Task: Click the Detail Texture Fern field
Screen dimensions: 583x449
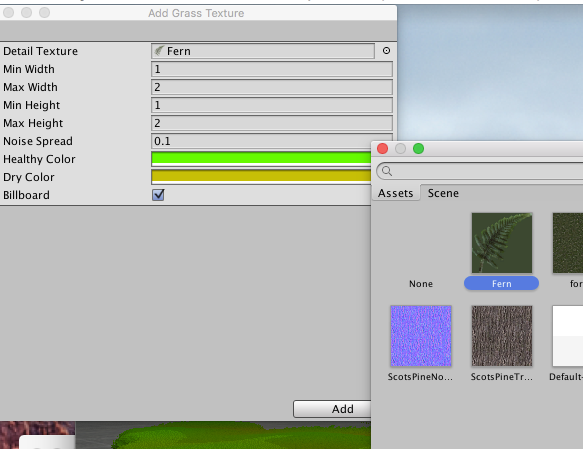Action: pos(263,51)
